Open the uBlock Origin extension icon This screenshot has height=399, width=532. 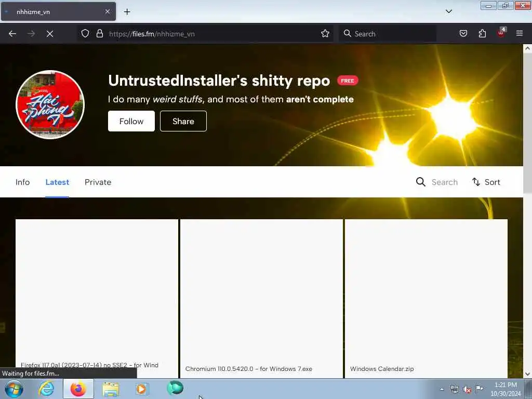tap(501, 33)
